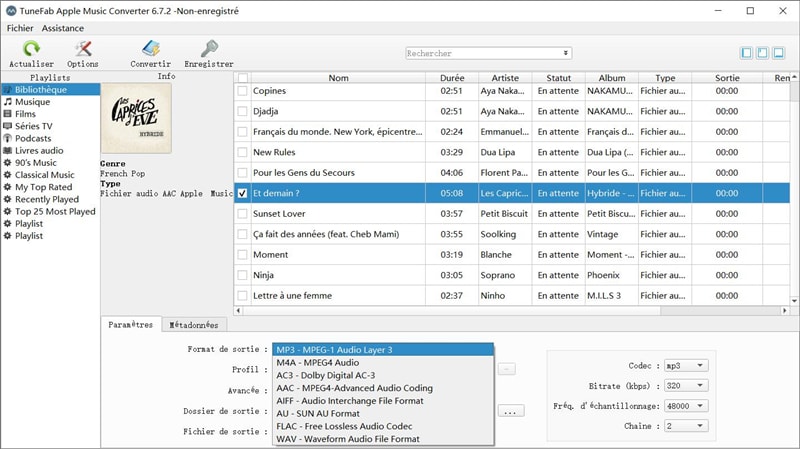This screenshot has width=800, height=449.
Task: Choose AU - SUN AU Format
Action: (383, 413)
